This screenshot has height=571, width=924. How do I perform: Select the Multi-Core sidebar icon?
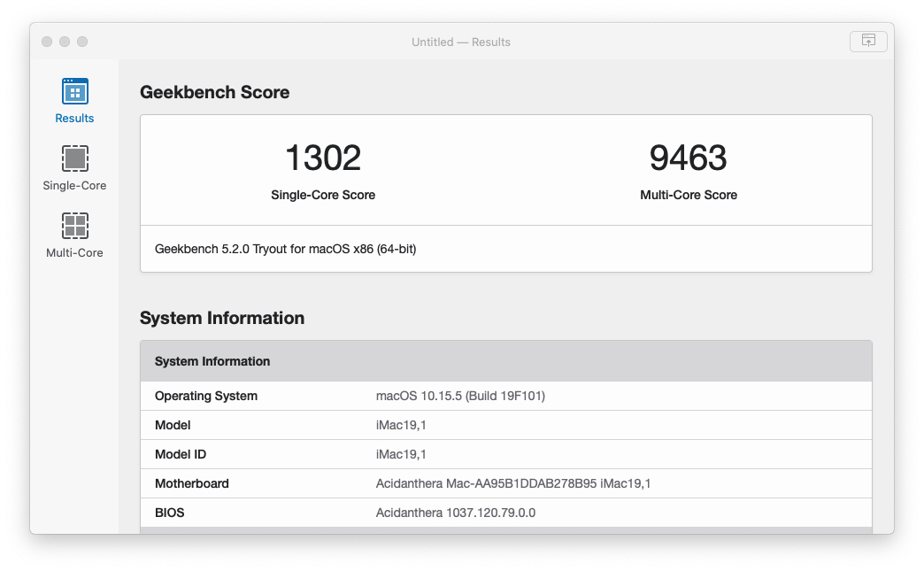(75, 226)
